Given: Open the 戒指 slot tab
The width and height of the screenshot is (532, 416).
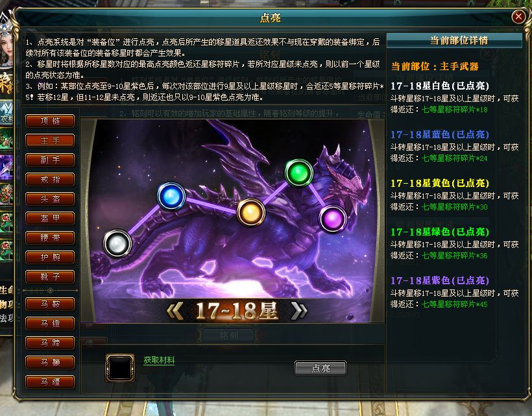Looking at the screenshot, I should (50, 180).
